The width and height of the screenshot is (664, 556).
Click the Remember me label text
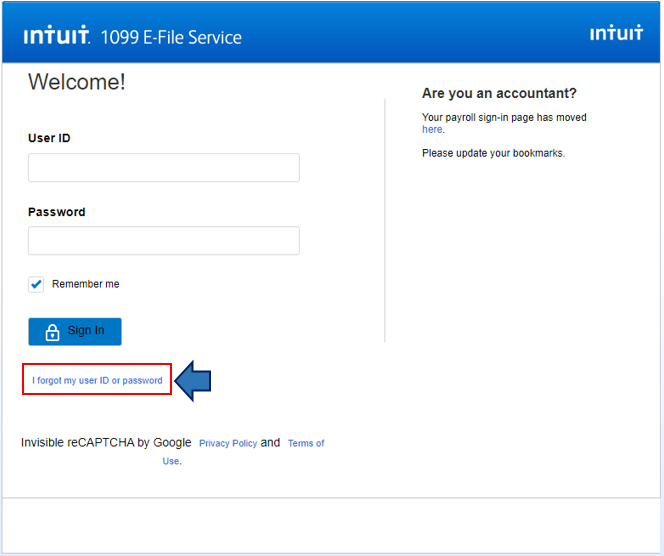point(85,284)
